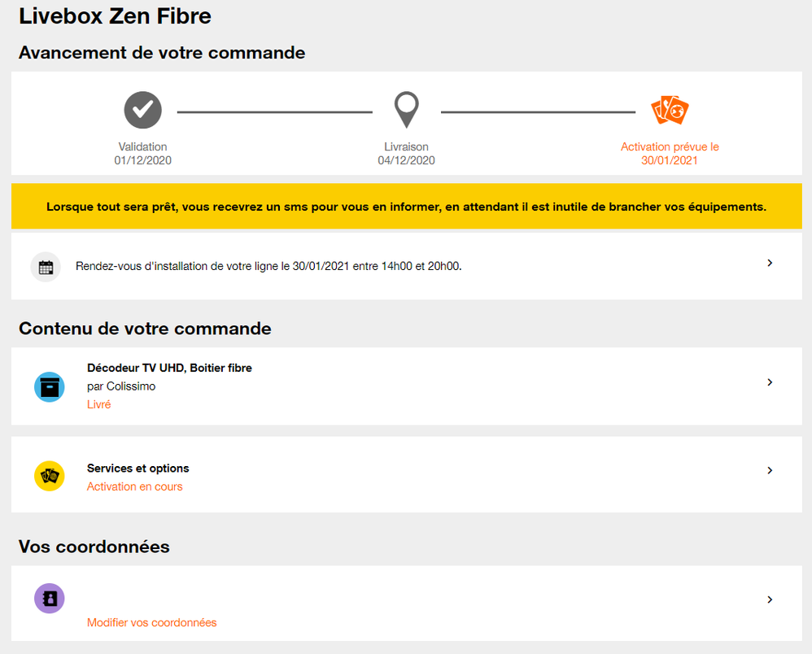Click the Colissimo parcel box icon
Screen dimensions: 812x654
click(x=49, y=386)
